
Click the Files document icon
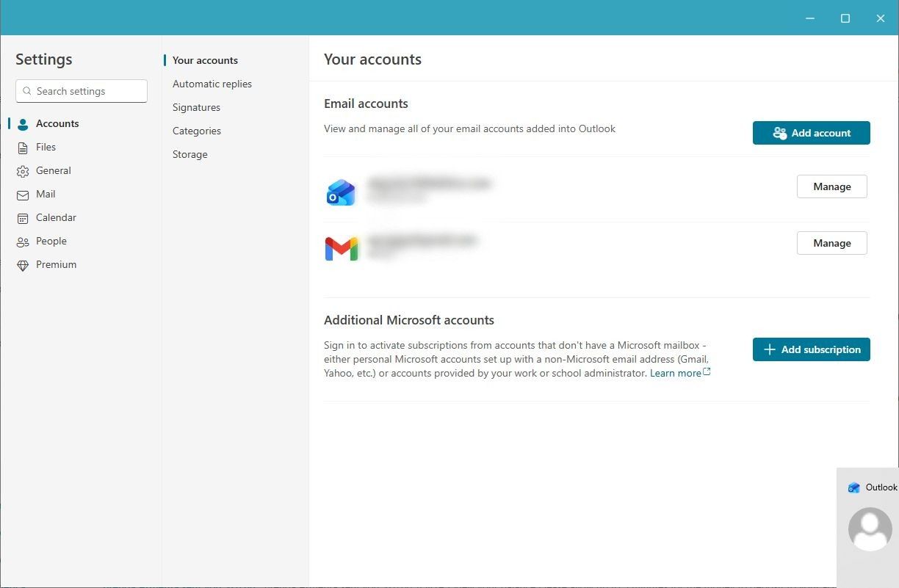23,148
